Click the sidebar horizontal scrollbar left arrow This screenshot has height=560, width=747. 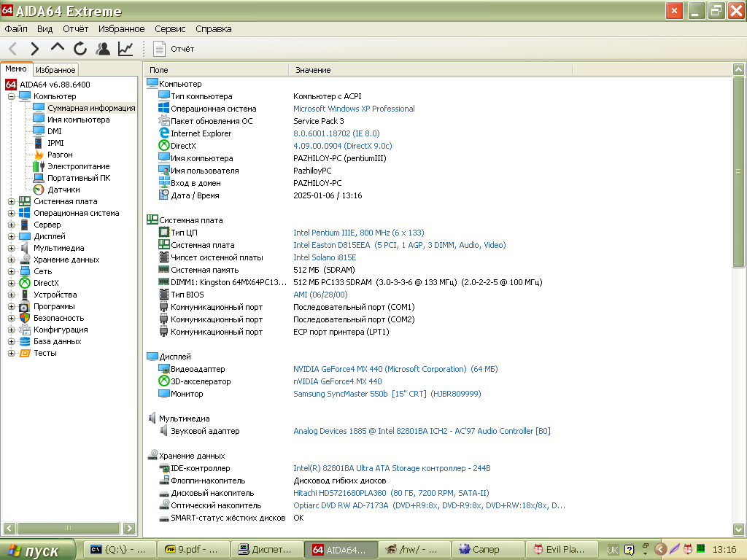(9, 528)
